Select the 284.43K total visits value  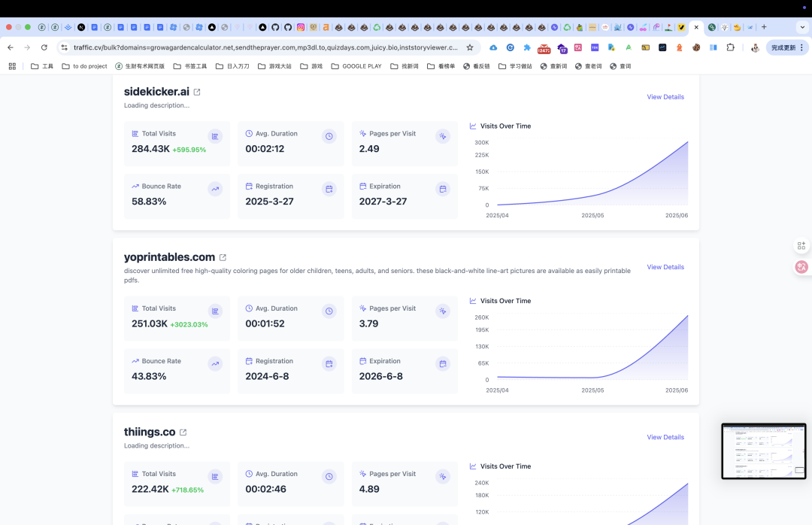150,149
